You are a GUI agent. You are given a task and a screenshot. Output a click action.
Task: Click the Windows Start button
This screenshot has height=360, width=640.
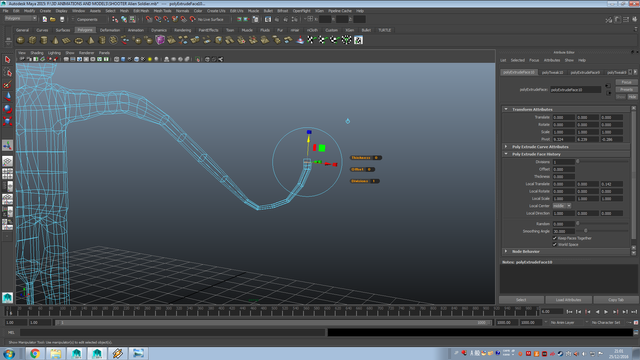click(x=9, y=353)
